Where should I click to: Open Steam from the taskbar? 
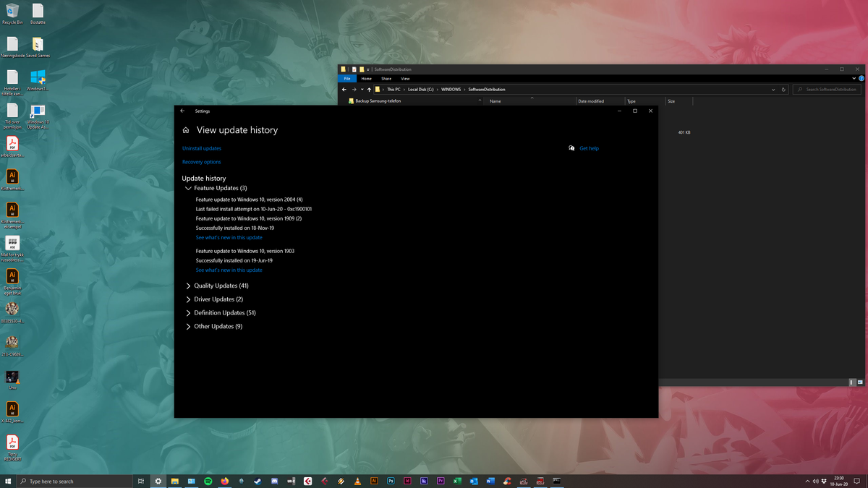[258, 481]
